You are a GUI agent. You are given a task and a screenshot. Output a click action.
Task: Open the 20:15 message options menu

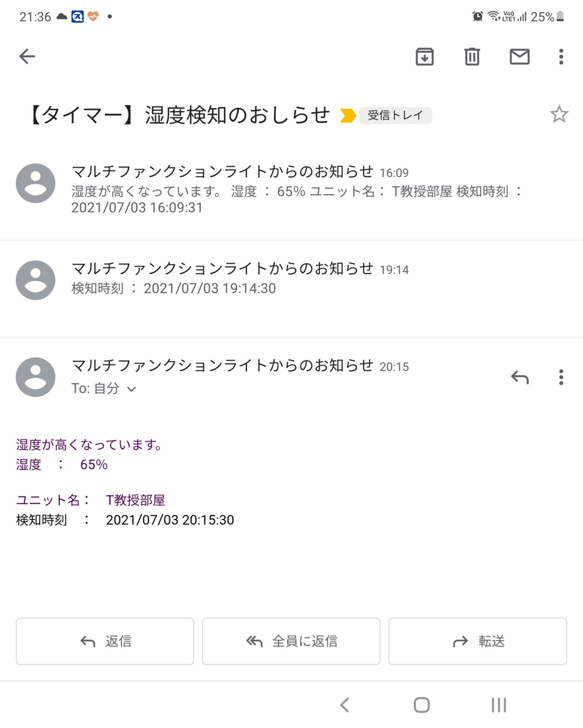(561, 377)
